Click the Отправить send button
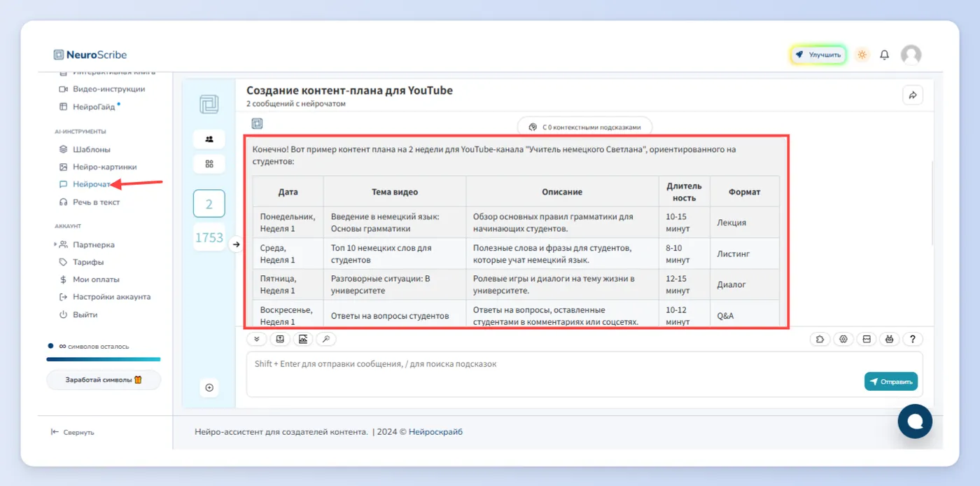 890,382
